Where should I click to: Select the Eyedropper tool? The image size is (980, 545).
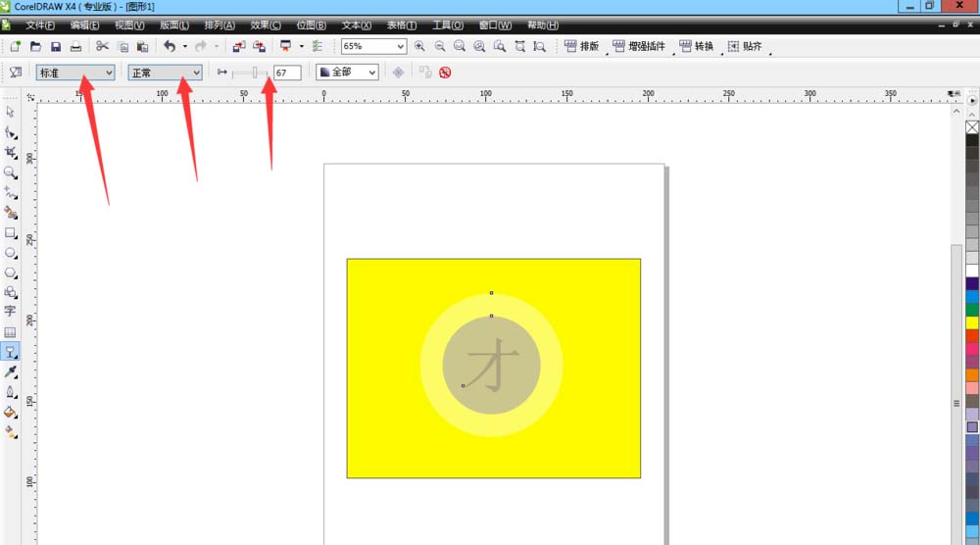pyautogui.click(x=10, y=372)
